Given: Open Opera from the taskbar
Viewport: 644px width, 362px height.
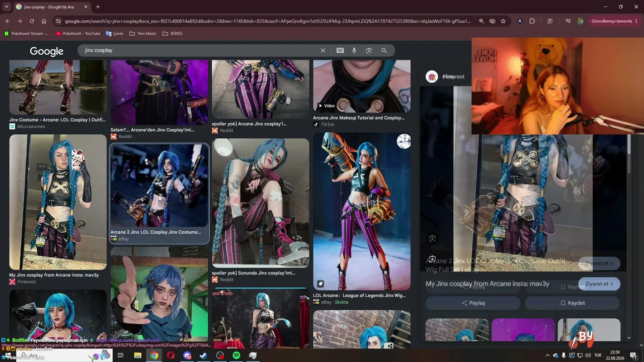Looking at the screenshot, I should click(x=171, y=355).
